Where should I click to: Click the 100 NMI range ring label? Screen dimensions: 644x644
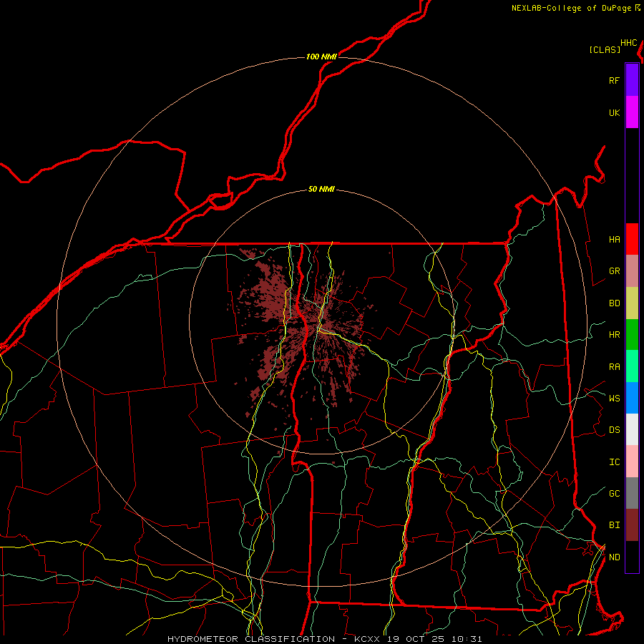click(321, 57)
